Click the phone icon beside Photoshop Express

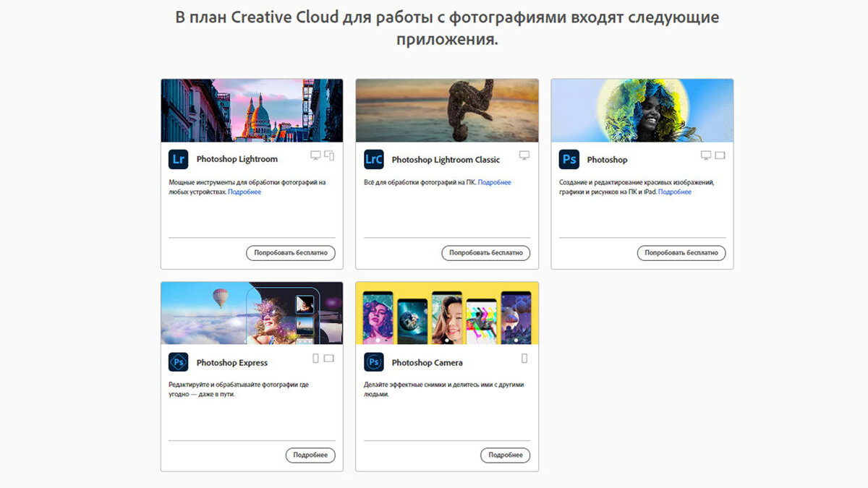(x=316, y=357)
